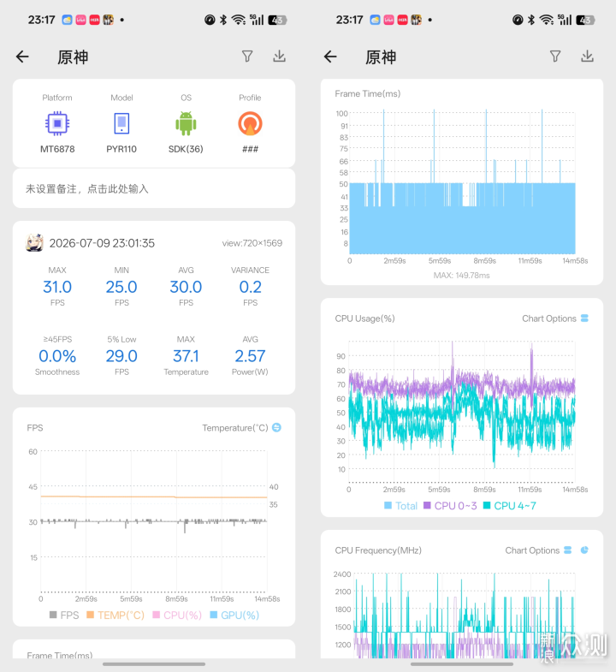This screenshot has width=616, height=672.
Task: Tap Bluetooth icon on left status bar
Action: (222, 20)
